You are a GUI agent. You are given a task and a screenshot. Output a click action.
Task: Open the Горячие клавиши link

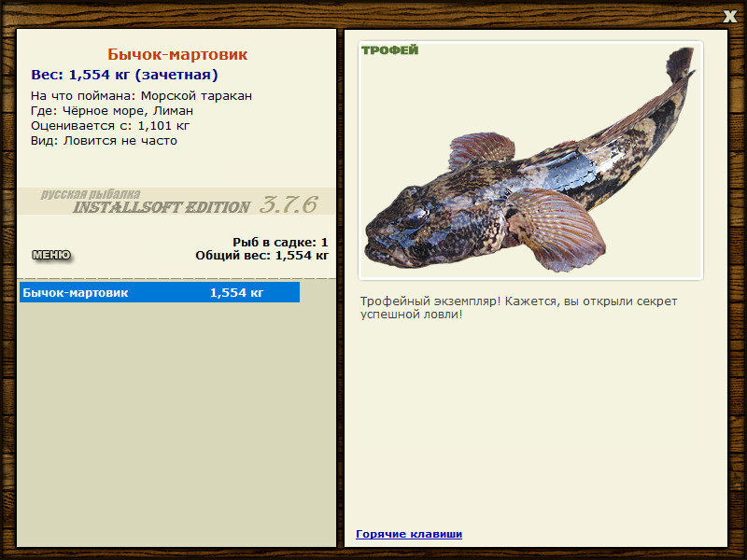coord(409,534)
